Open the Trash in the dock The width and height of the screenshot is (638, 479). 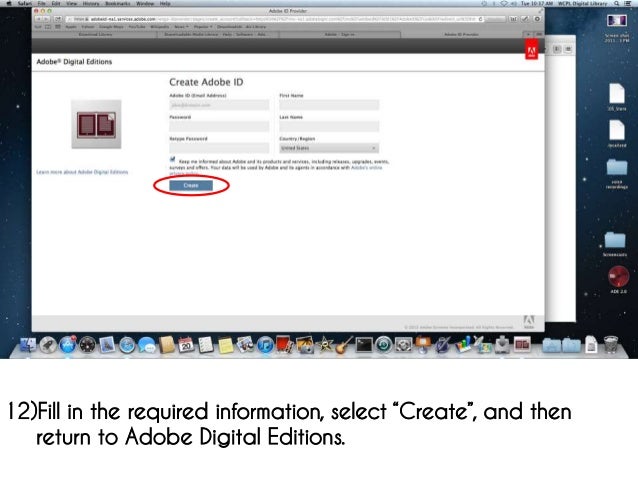point(610,345)
